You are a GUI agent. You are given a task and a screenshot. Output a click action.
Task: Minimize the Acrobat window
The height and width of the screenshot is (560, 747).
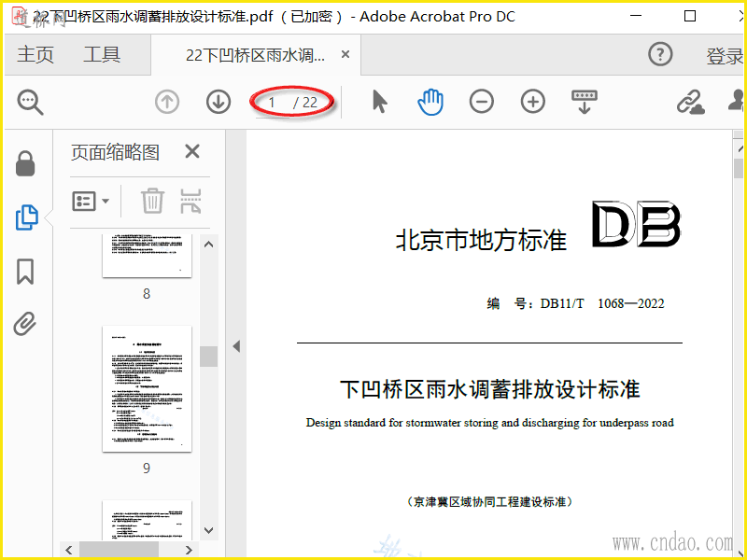point(636,16)
